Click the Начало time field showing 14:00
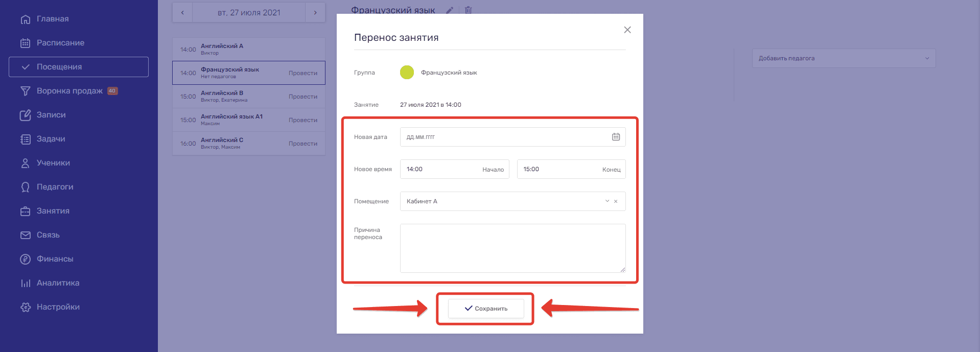 (x=454, y=169)
